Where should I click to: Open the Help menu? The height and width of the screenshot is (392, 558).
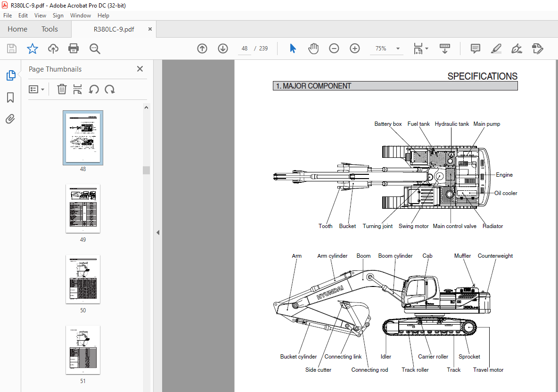click(103, 15)
